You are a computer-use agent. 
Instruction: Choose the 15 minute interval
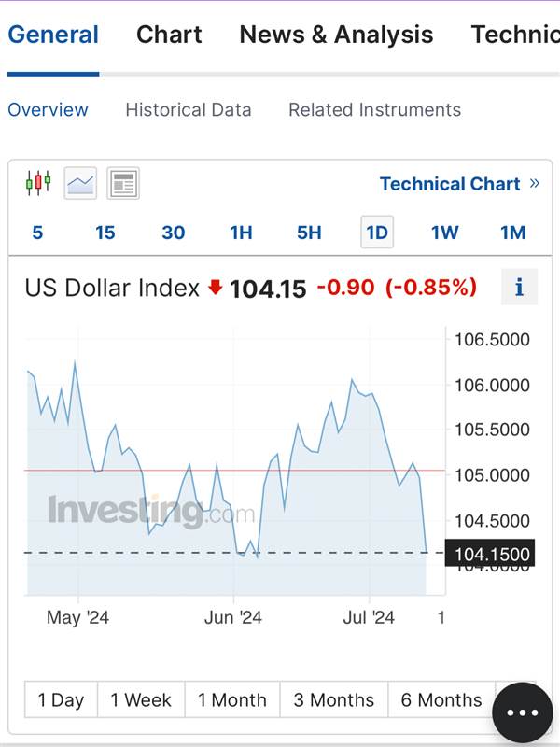tap(105, 233)
